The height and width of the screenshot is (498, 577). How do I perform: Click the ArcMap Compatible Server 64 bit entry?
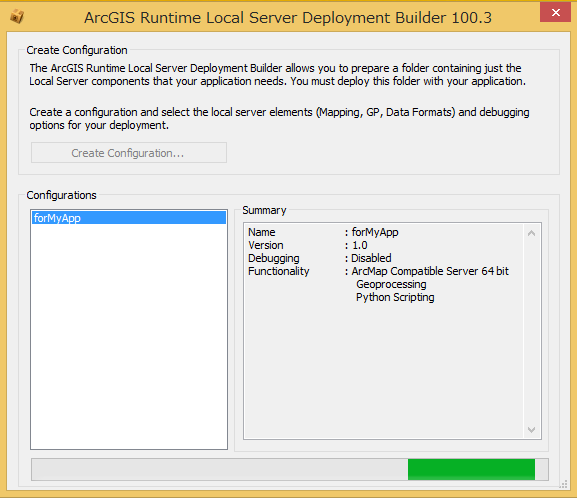click(x=430, y=271)
